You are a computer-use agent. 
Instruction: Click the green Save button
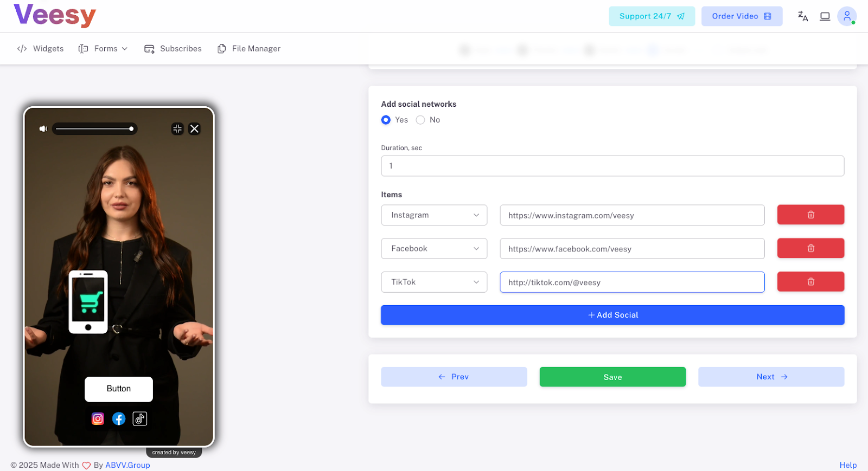pyautogui.click(x=612, y=377)
